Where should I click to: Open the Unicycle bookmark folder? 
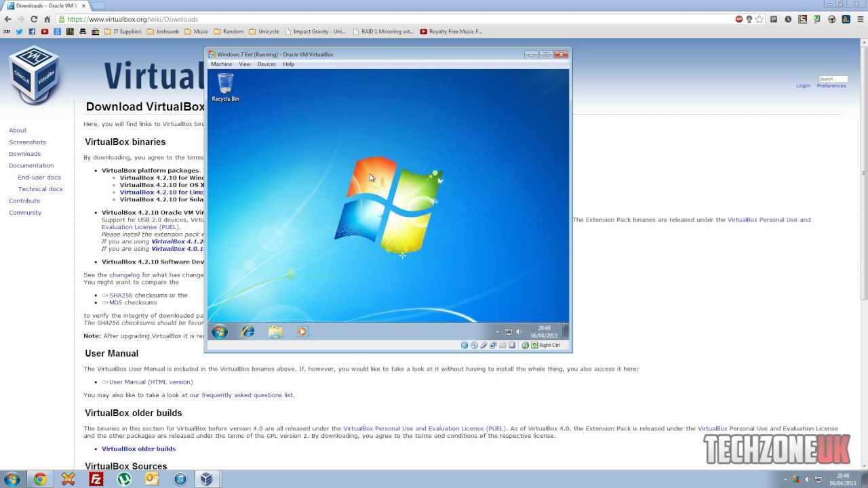pyautogui.click(x=264, y=31)
